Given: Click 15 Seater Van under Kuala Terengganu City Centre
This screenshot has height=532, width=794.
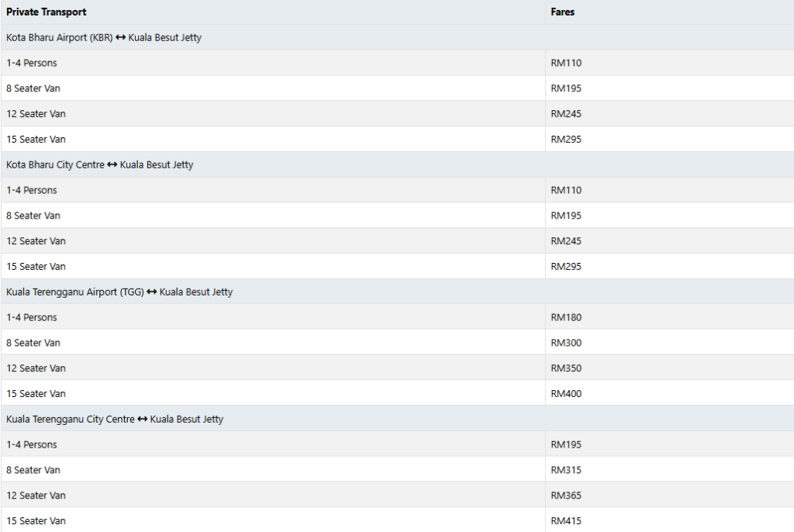Looking at the screenshot, I should click(x=36, y=521).
